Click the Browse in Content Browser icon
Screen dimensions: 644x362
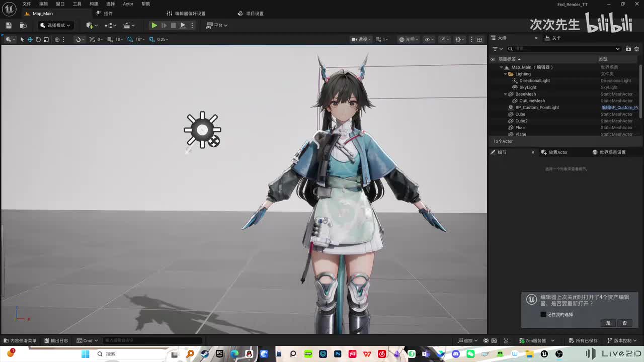point(23,25)
